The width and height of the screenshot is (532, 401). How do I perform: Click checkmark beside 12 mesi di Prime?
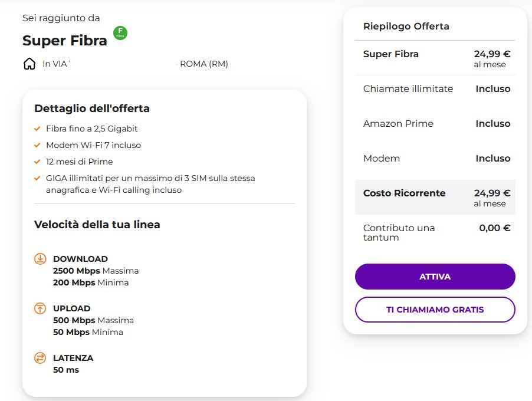click(38, 162)
